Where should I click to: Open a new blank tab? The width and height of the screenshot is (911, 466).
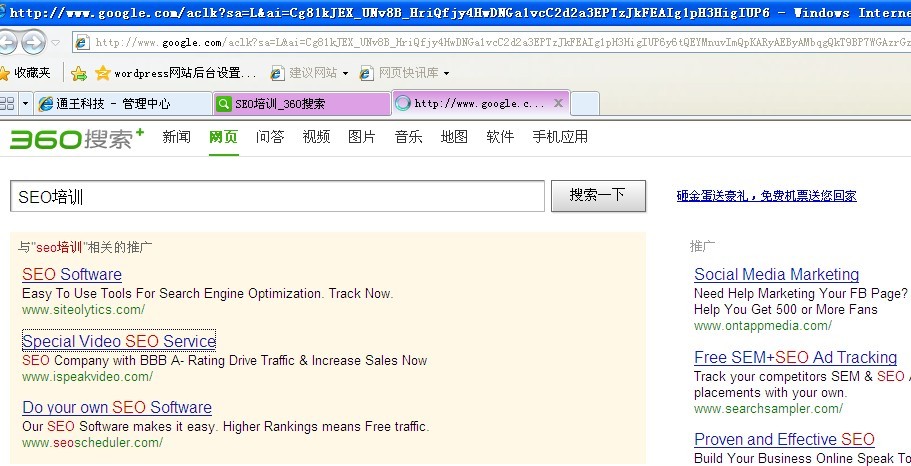[585, 104]
